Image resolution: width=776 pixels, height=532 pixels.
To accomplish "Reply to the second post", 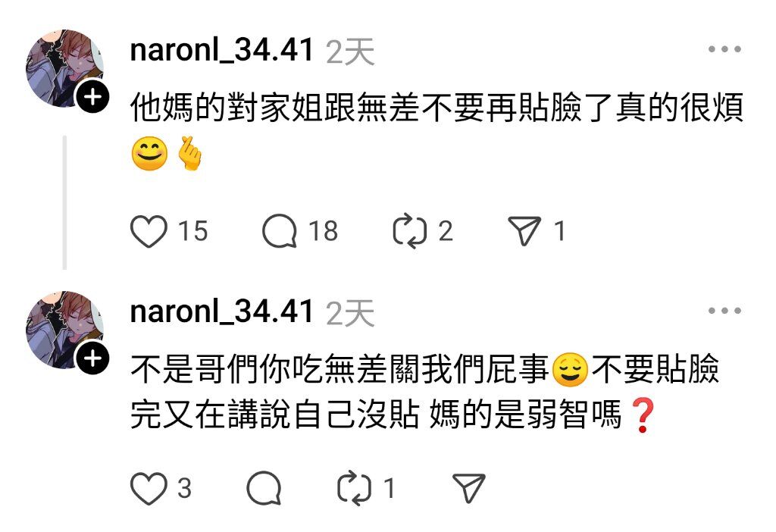I will coord(264,488).
